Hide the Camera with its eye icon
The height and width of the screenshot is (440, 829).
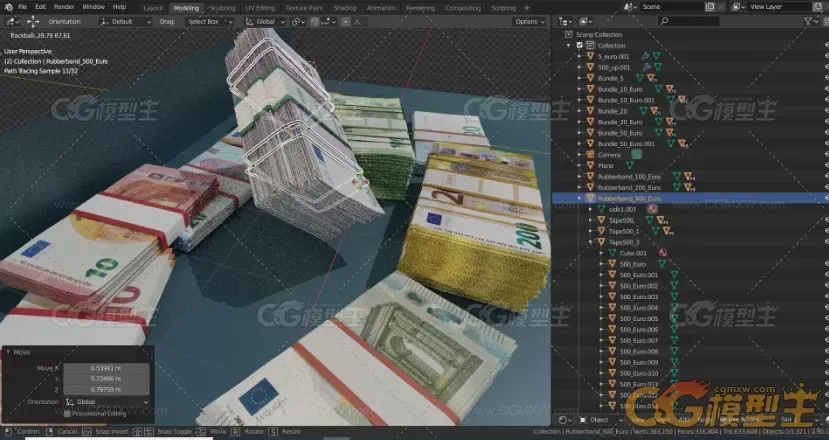[x=826, y=154]
